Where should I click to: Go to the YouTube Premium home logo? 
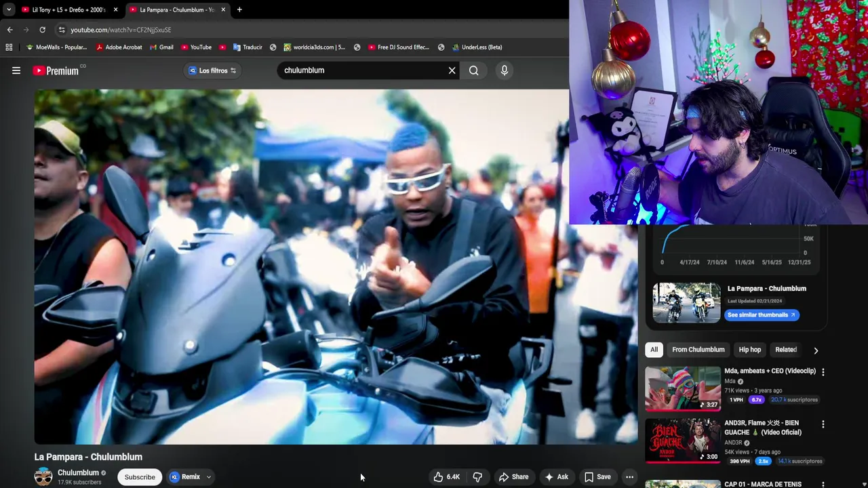point(56,70)
